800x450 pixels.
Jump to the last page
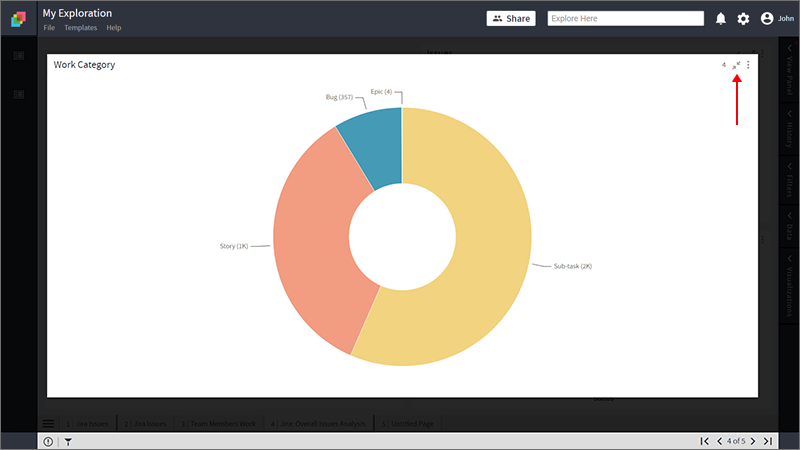pyautogui.click(x=768, y=441)
